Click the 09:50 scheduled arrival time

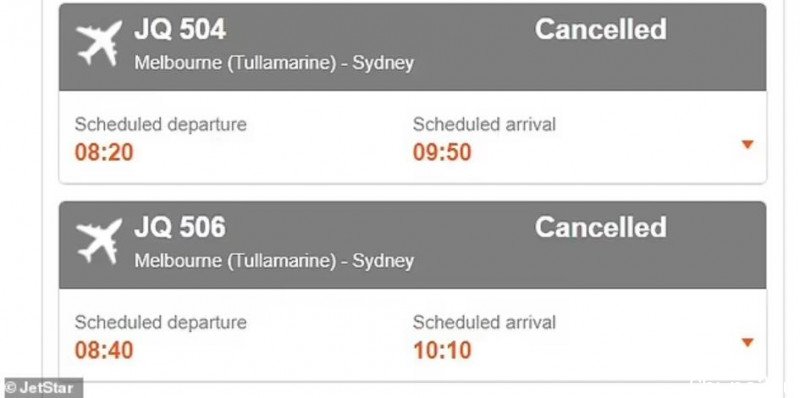(442, 153)
